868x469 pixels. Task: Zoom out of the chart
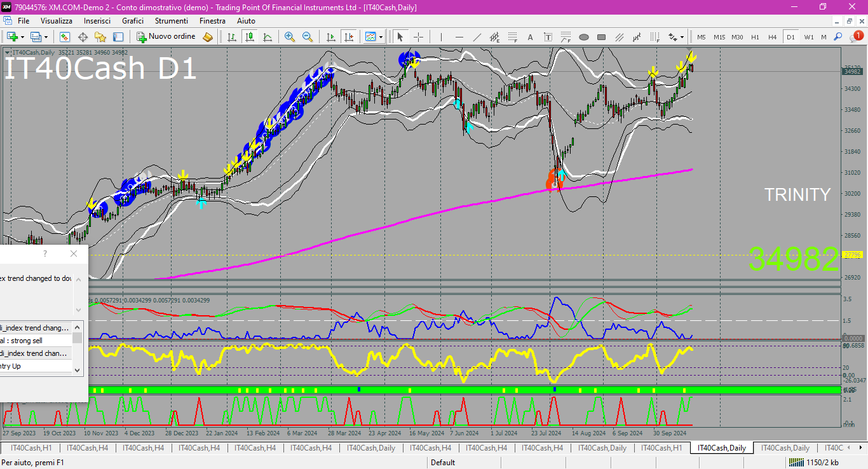click(308, 37)
